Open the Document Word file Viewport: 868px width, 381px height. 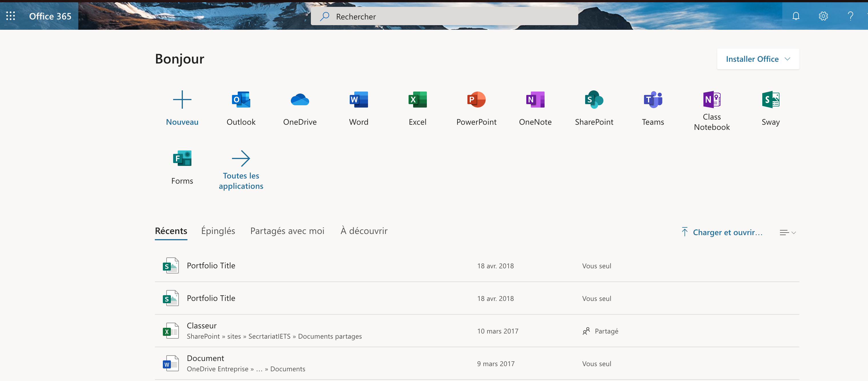click(x=477, y=364)
